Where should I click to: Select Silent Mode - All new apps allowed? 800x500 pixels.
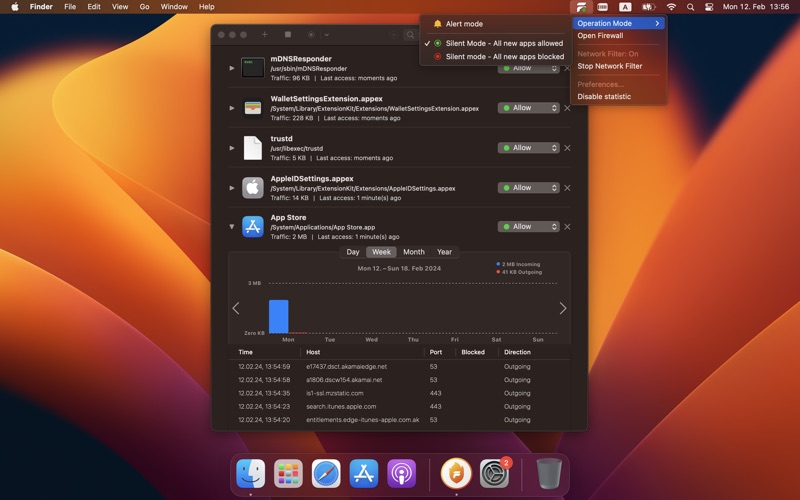click(x=495, y=43)
